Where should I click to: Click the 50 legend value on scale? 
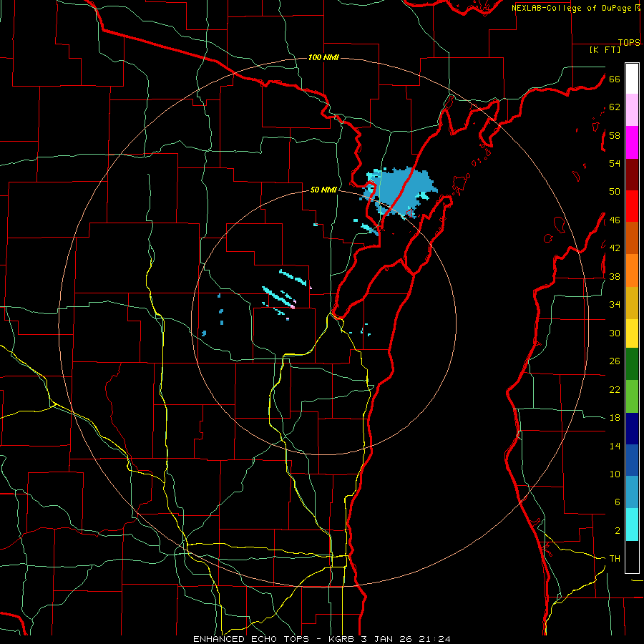[615, 192]
